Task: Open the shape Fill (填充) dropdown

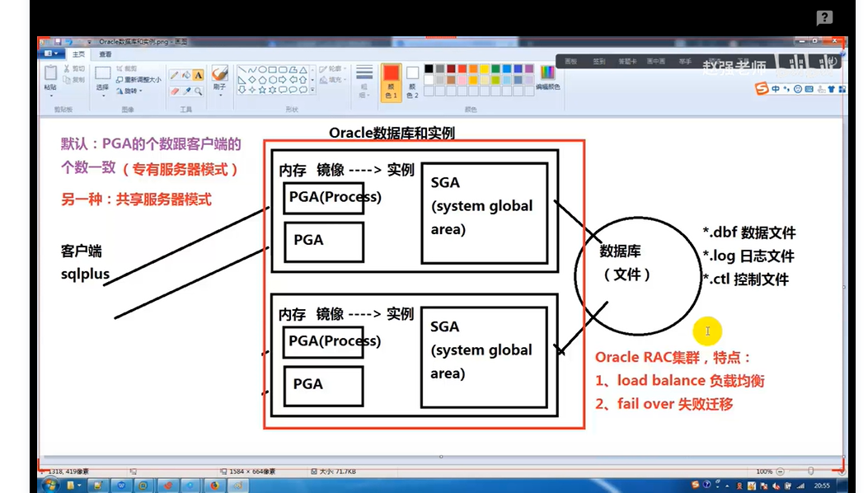Action: tap(333, 80)
